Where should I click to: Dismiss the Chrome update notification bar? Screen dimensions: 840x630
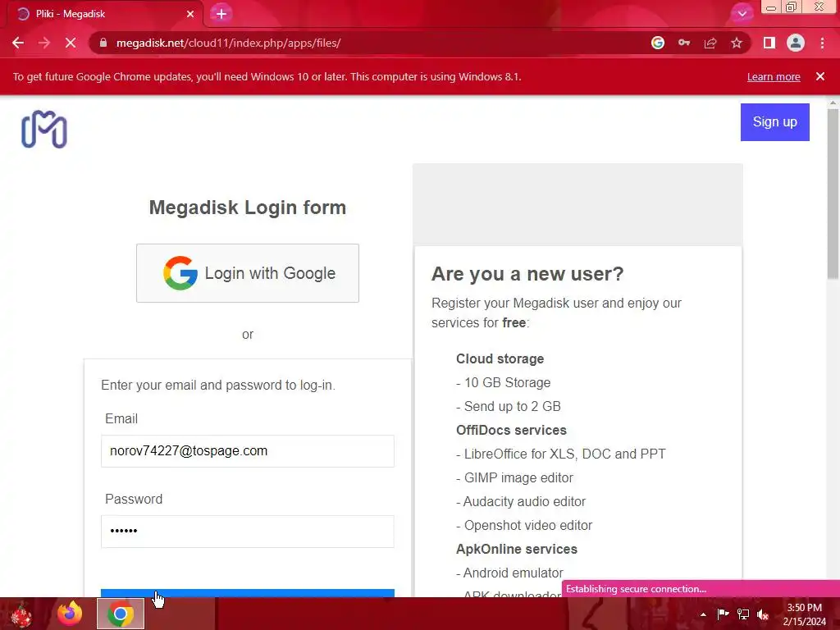pyautogui.click(x=820, y=76)
